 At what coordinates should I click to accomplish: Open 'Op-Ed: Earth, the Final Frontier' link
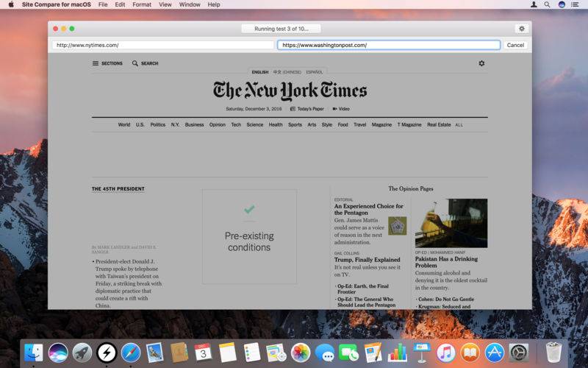click(362, 289)
